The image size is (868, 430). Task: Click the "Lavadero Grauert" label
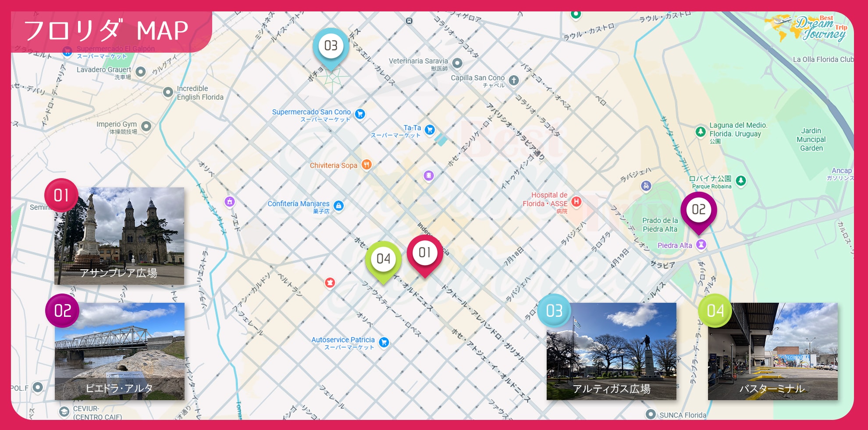coord(104,69)
